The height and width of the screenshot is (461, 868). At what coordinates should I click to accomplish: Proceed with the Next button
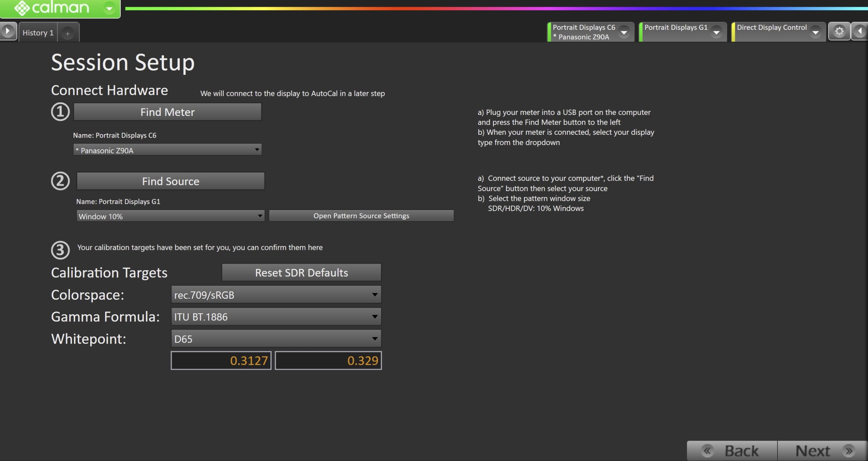coord(822,450)
